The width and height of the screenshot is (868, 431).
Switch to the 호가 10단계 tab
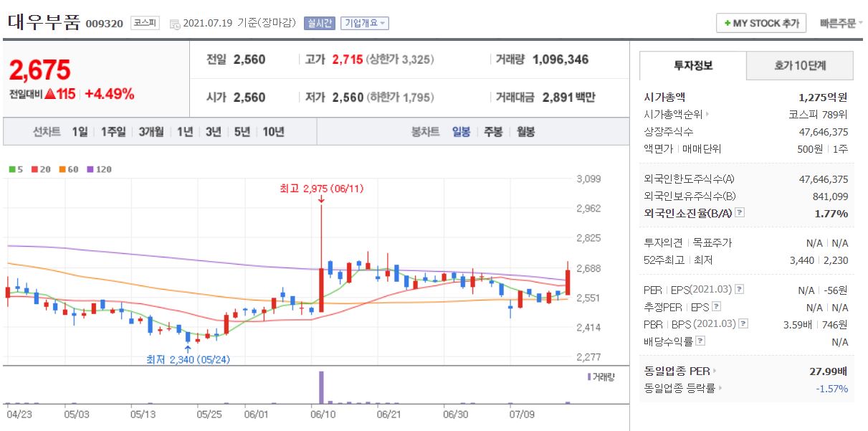(801, 65)
